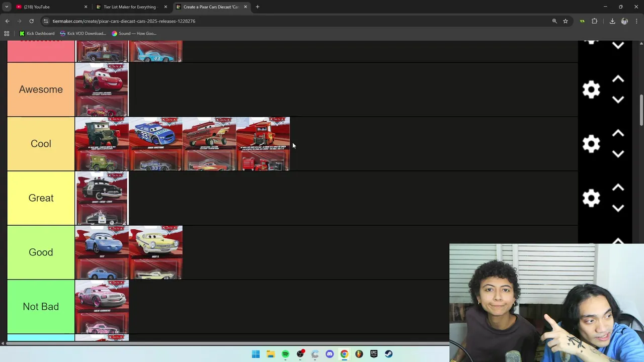The width and height of the screenshot is (644, 362).
Task: Click the Cool tier label
Action: (x=41, y=144)
